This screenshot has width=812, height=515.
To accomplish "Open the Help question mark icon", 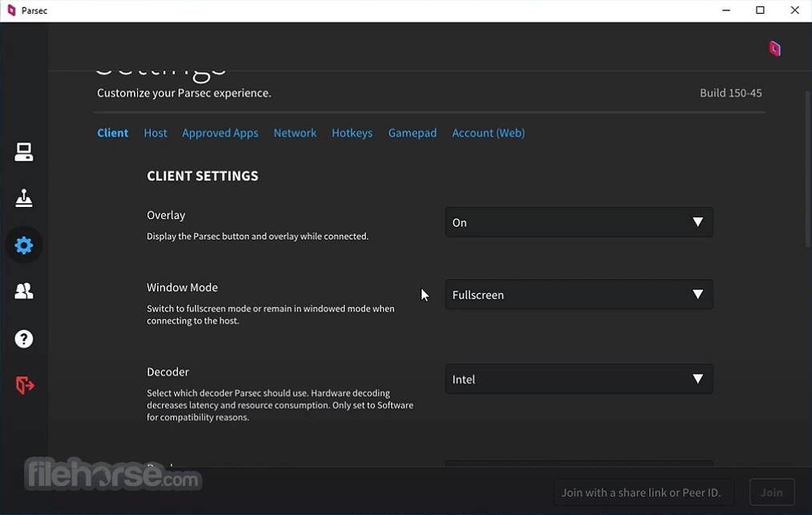I will click(24, 339).
